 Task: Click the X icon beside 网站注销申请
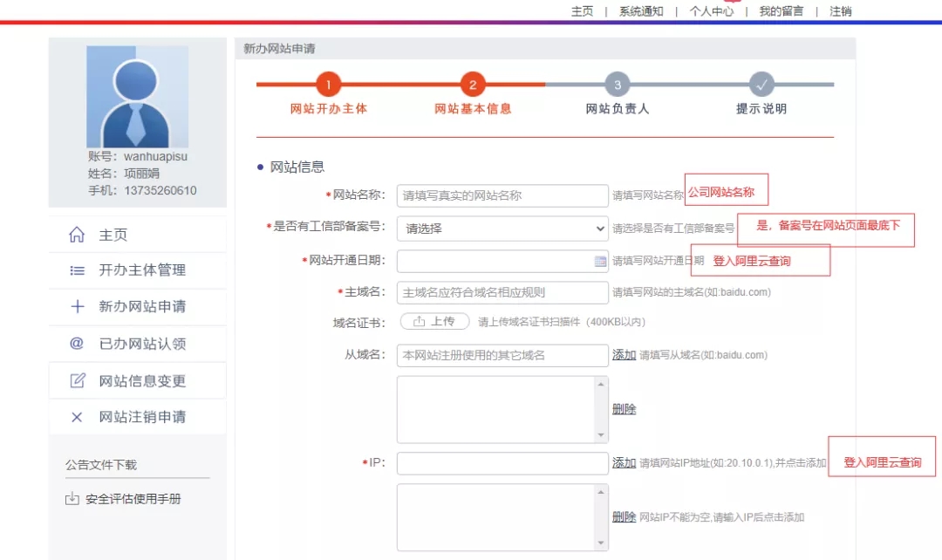pos(77,417)
